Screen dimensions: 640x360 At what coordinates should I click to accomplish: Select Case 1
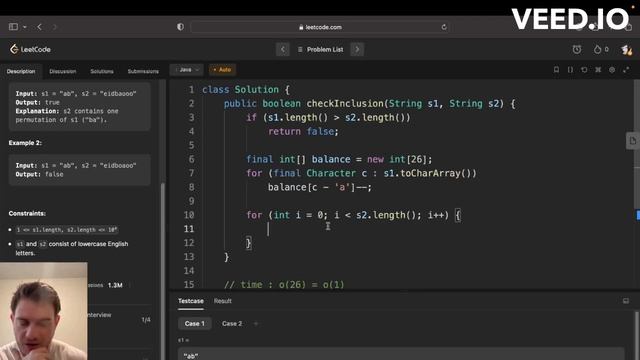tap(194, 323)
